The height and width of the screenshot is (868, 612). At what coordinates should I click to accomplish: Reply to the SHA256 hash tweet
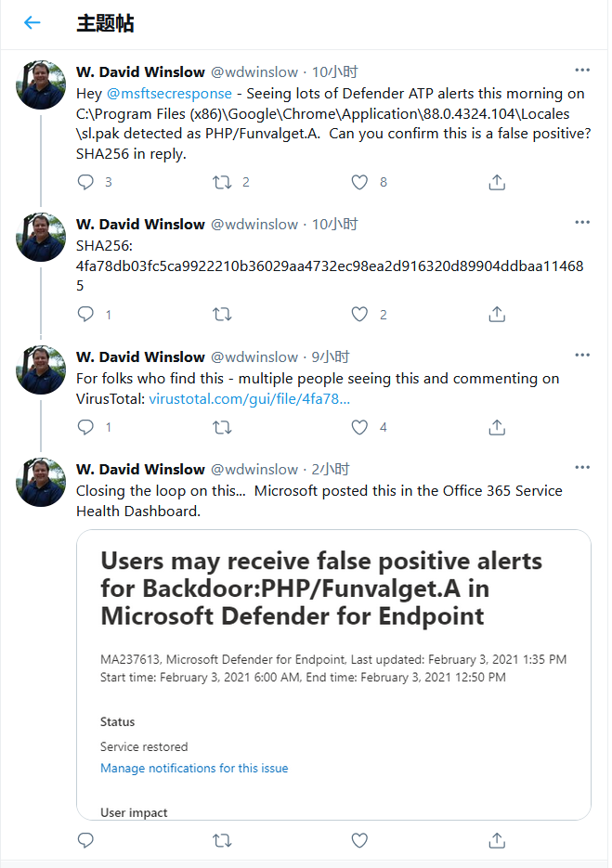(x=86, y=315)
